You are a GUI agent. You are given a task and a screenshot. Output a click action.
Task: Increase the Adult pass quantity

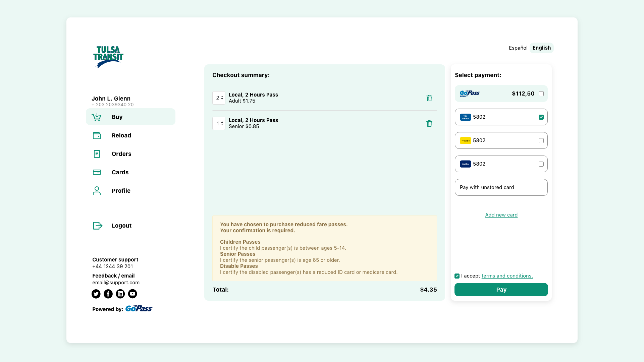[x=222, y=96]
